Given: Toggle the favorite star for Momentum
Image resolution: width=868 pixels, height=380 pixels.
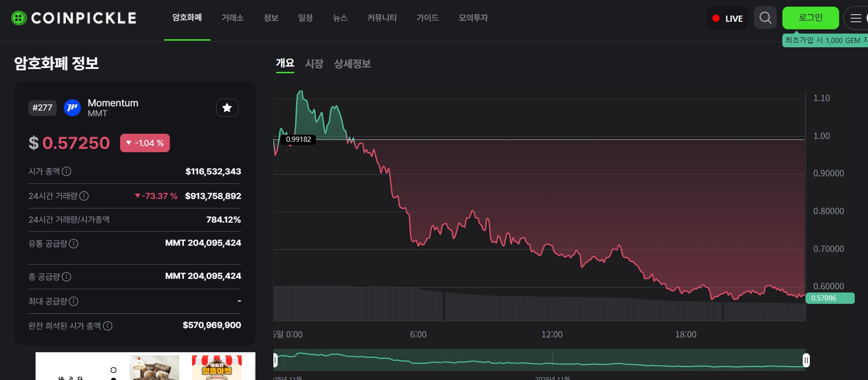Looking at the screenshot, I should click(227, 108).
